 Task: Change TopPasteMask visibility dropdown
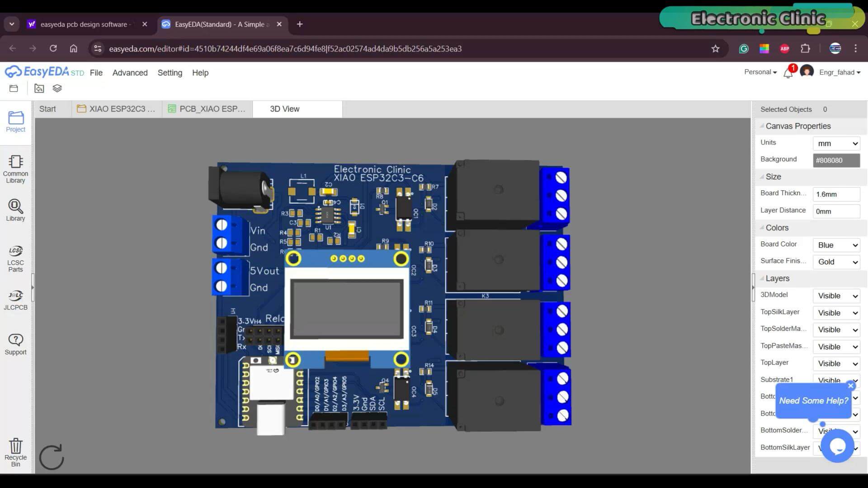pyautogui.click(x=836, y=347)
